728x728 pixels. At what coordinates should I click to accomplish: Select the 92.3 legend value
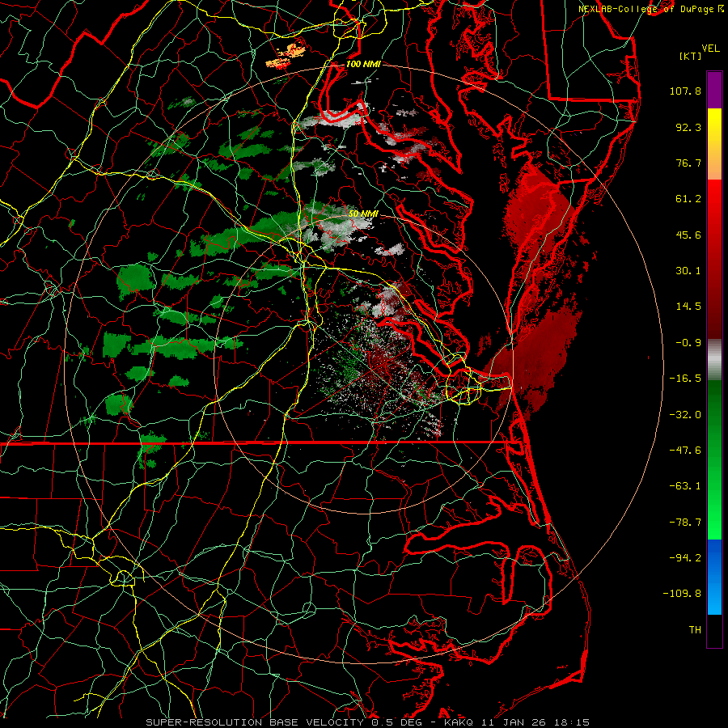pyautogui.click(x=688, y=127)
